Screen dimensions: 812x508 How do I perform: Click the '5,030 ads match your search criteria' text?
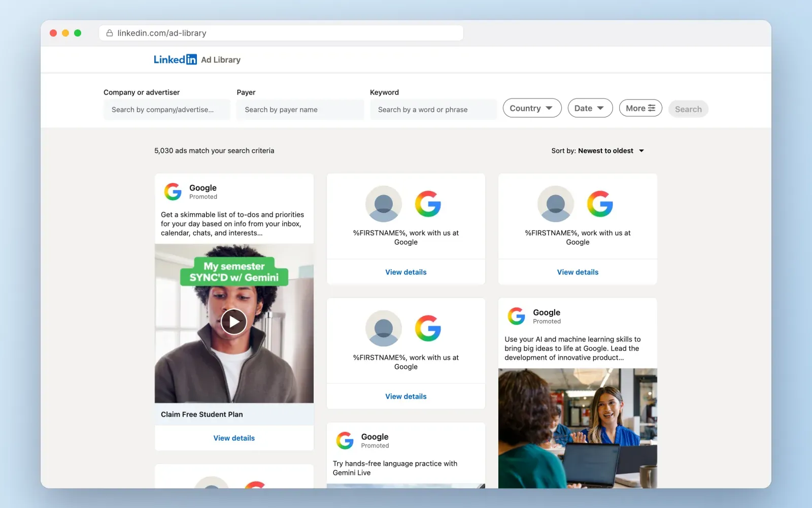point(214,151)
